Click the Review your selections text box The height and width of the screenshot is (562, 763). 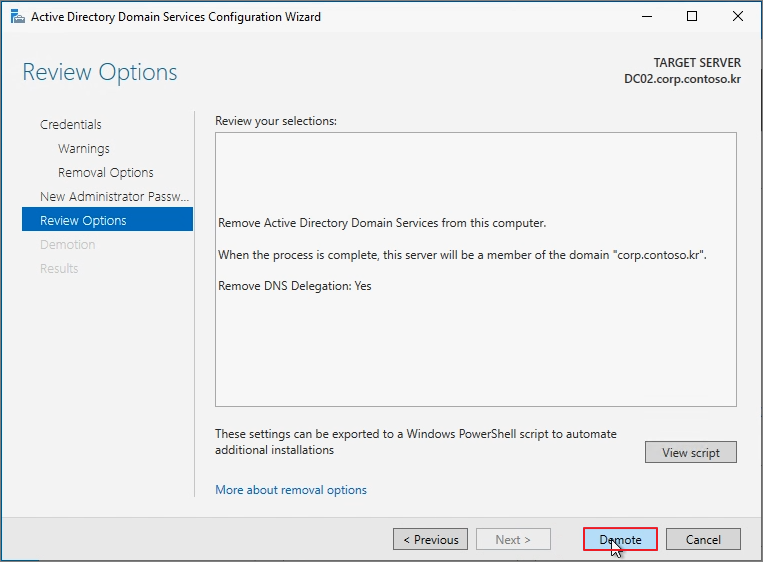tap(476, 270)
